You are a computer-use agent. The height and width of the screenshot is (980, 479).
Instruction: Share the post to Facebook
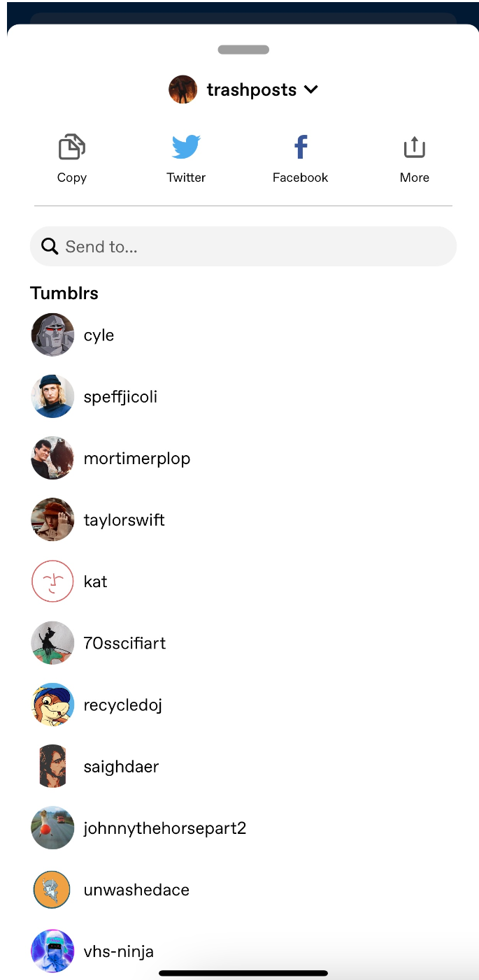pyautogui.click(x=300, y=147)
